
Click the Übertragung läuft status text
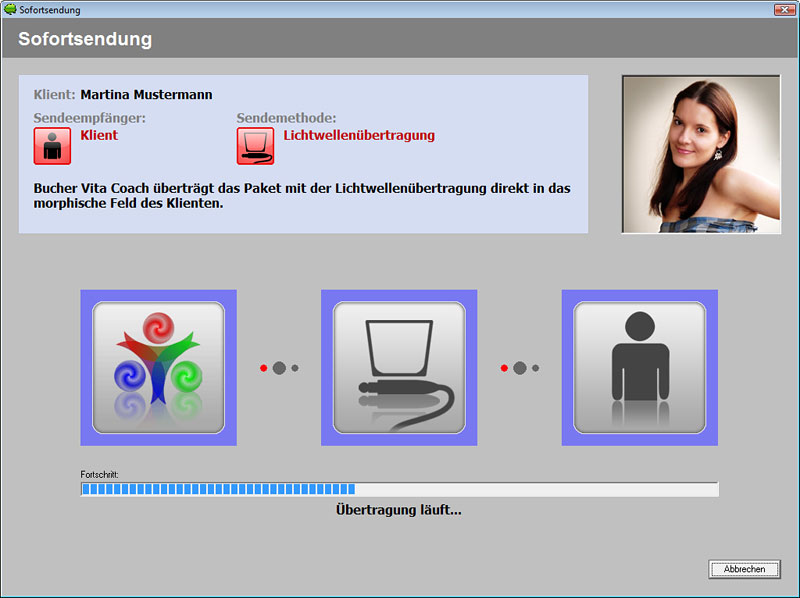398,510
